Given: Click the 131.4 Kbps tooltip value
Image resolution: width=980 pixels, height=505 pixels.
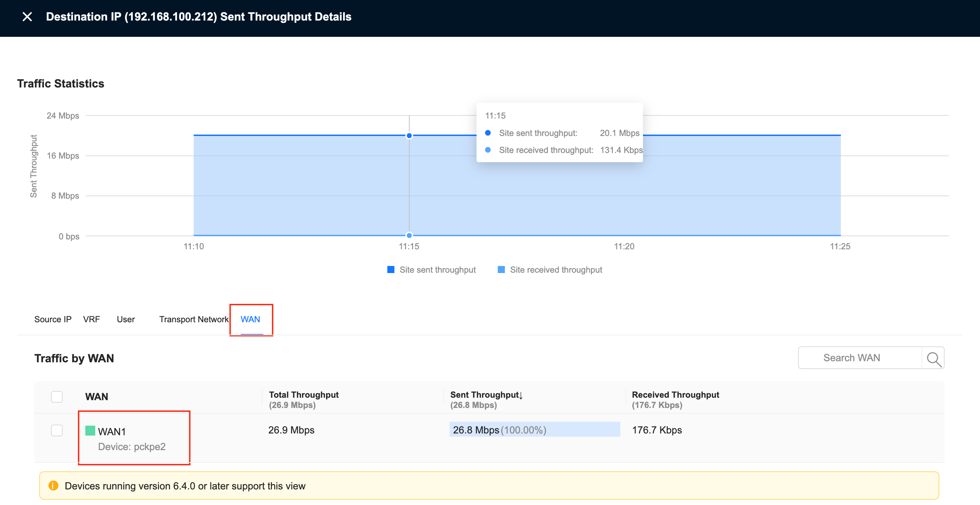Looking at the screenshot, I should 621,150.
